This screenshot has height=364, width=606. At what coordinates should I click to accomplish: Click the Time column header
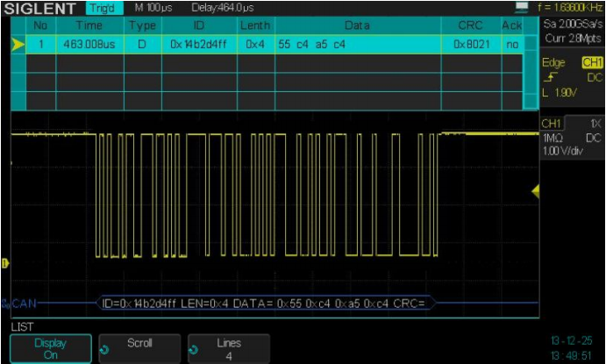pos(89,25)
